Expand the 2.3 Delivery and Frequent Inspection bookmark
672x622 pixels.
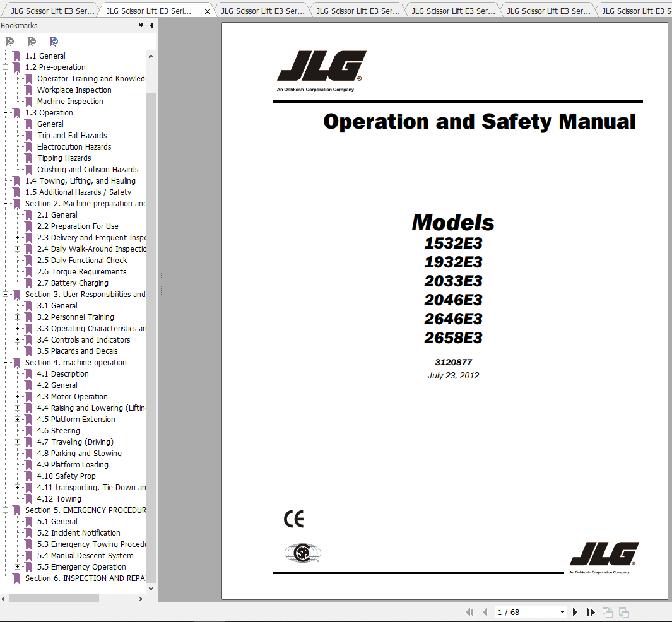[18, 237]
